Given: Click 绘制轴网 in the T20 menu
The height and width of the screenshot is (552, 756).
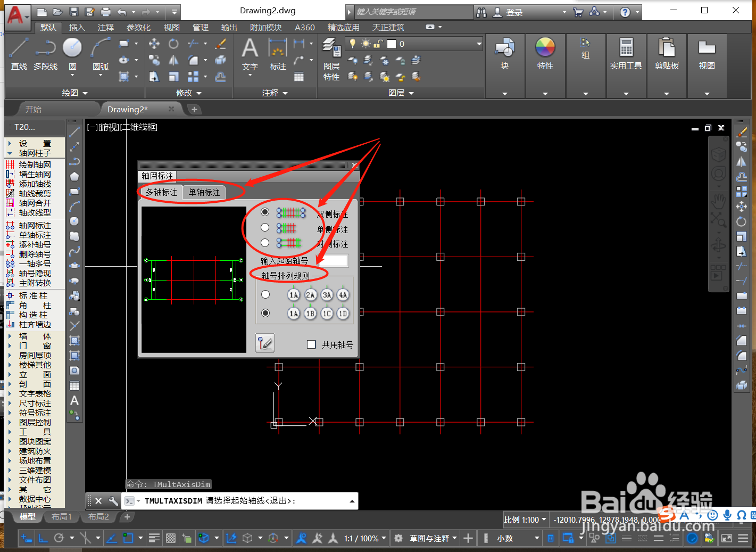Looking at the screenshot, I should 35,164.
